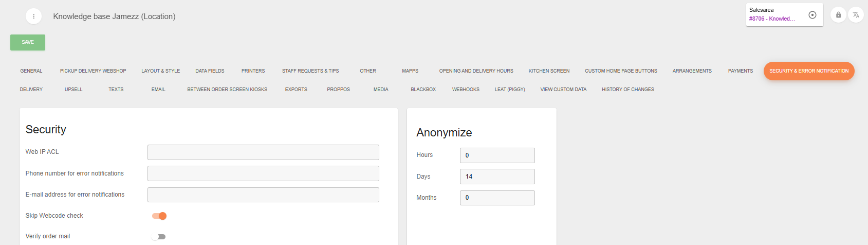This screenshot has height=245, width=868.
Task: Click the Salesarea target selector icon
Action: point(812,15)
